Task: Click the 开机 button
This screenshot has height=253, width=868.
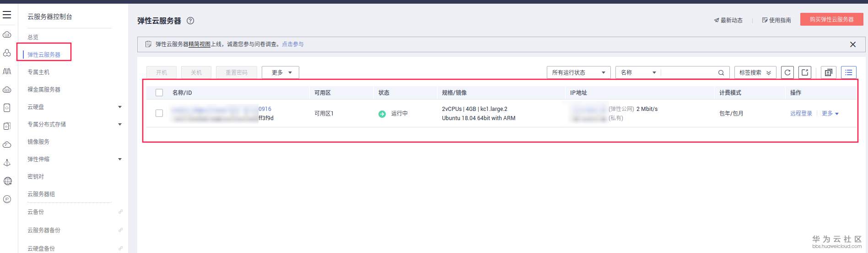Action: [x=162, y=72]
